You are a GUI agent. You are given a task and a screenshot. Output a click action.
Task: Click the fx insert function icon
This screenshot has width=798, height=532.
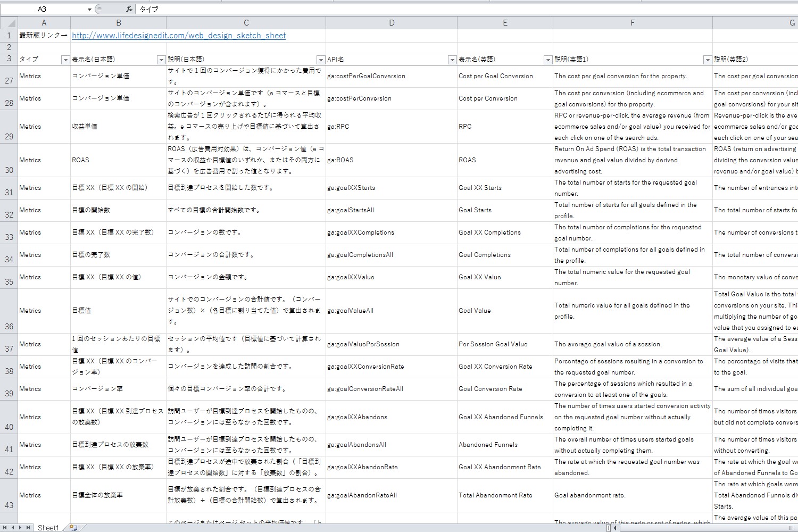129,9
